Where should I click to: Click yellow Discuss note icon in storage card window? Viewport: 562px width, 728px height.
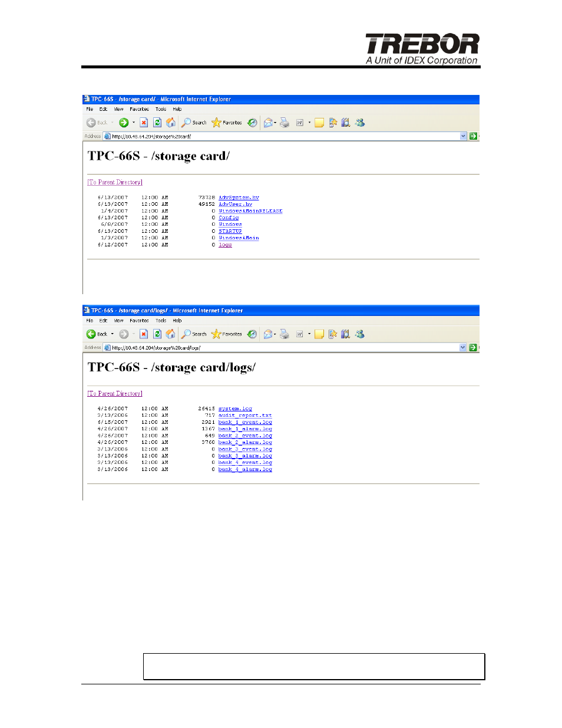[319, 123]
